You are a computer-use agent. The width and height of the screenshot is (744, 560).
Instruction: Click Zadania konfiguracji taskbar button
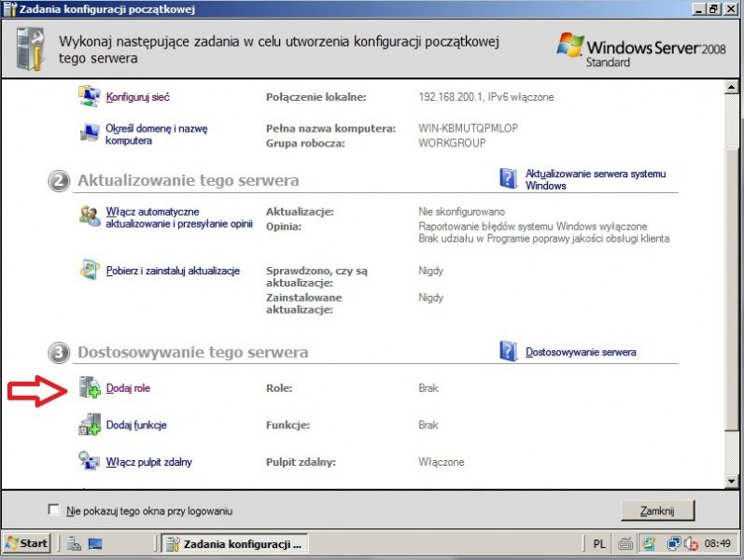click(235, 544)
